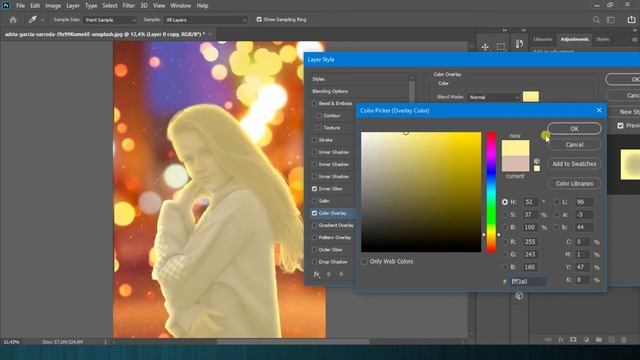Click the hex color input field

tap(528, 281)
